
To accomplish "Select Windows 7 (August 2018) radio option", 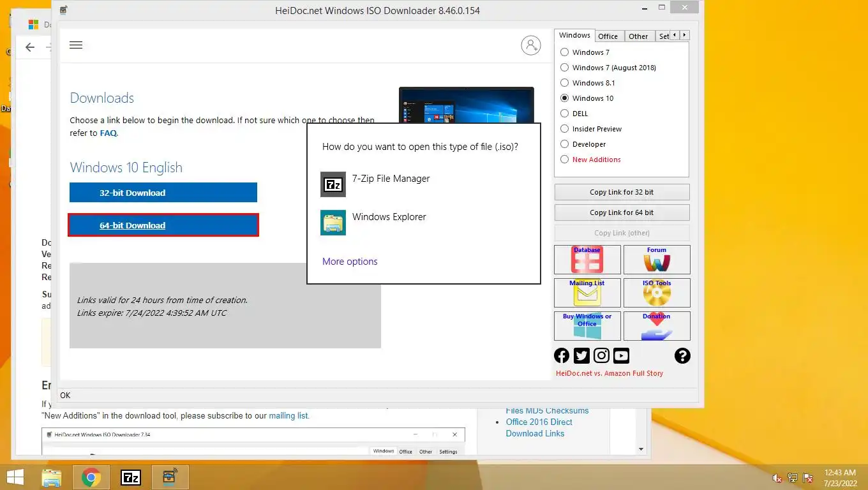I will pos(564,68).
